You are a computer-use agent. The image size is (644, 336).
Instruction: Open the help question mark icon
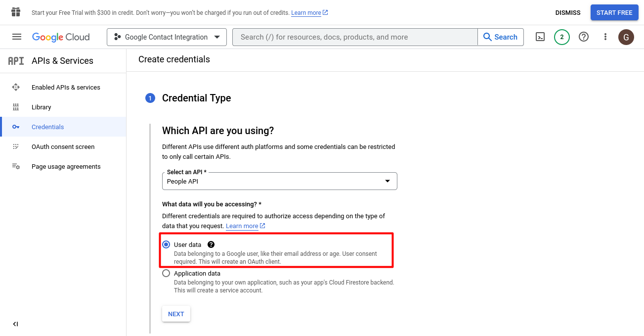click(584, 37)
